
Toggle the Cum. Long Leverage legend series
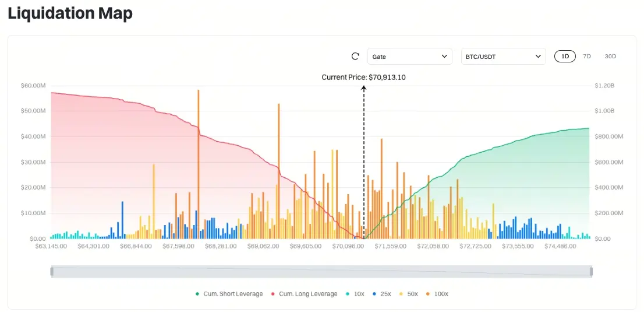pos(304,294)
